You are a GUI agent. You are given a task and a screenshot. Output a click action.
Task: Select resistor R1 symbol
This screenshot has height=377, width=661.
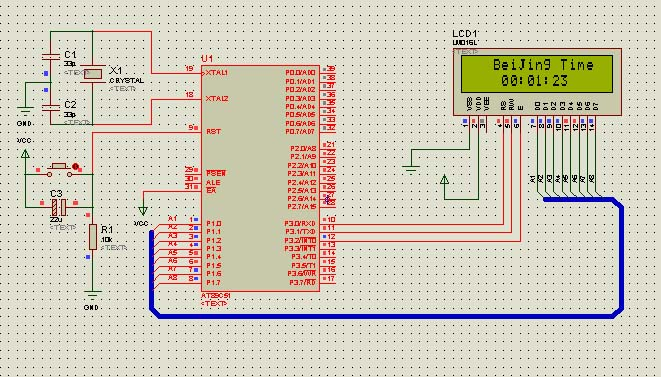(x=93, y=237)
